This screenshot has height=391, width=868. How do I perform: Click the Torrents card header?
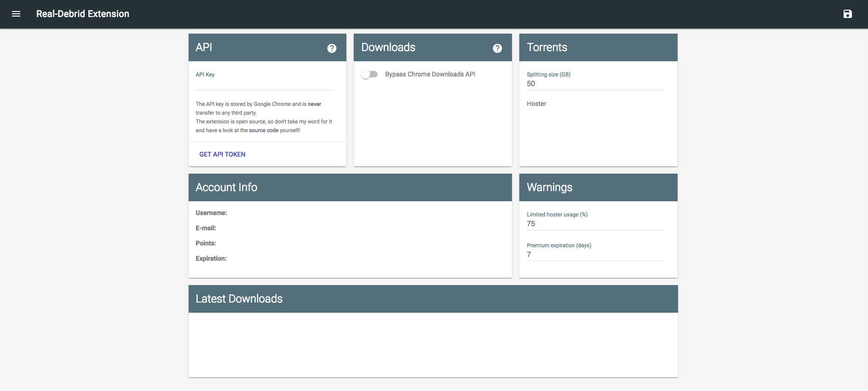tap(598, 47)
